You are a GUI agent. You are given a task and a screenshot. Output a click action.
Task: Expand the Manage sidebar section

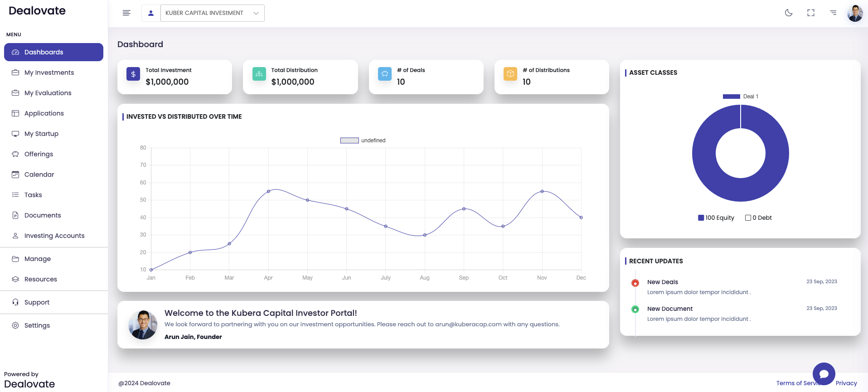(38, 259)
